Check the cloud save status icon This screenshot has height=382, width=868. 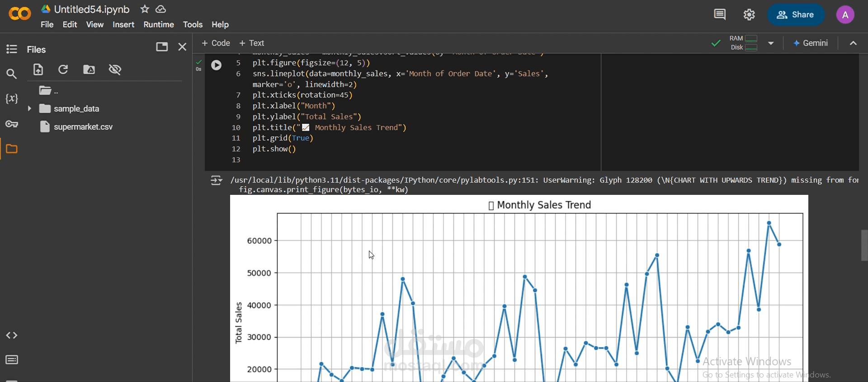(x=160, y=9)
